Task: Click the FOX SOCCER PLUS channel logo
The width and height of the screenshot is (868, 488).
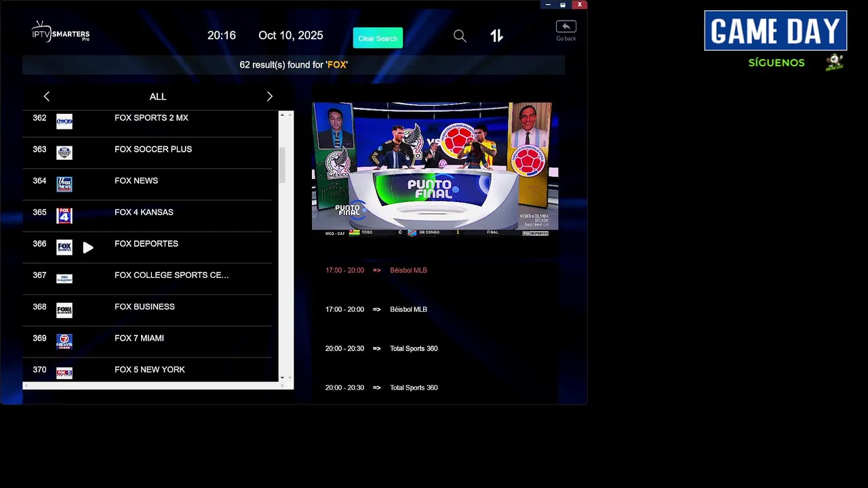Action: [x=64, y=153]
